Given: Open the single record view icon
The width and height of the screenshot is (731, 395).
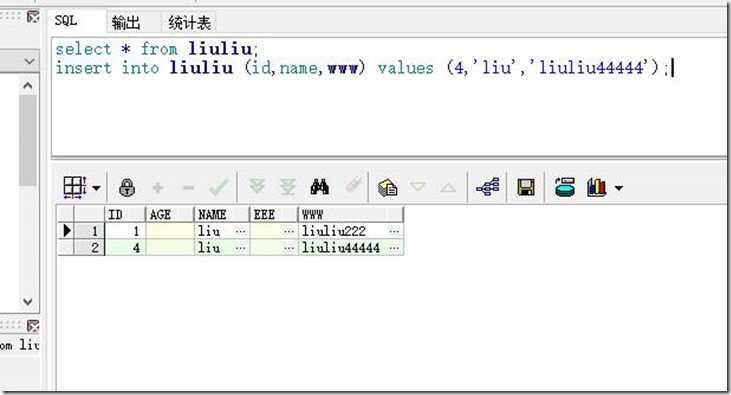Looking at the screenshot, I should pos(387,187).
